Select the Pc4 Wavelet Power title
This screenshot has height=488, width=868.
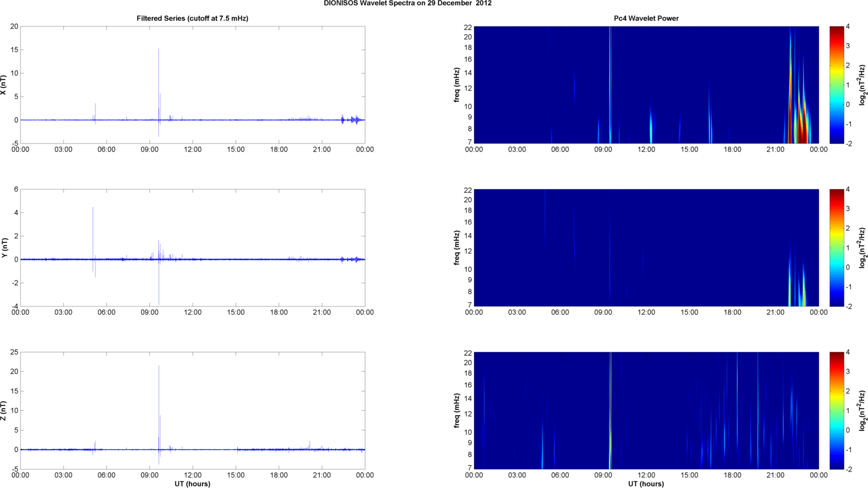pyautogui.click(x=646, y=18)
